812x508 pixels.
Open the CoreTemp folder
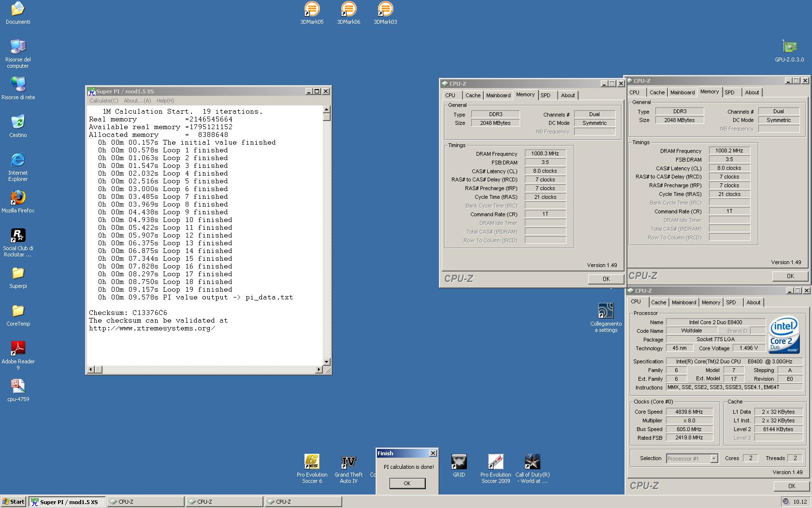point(18,314)
